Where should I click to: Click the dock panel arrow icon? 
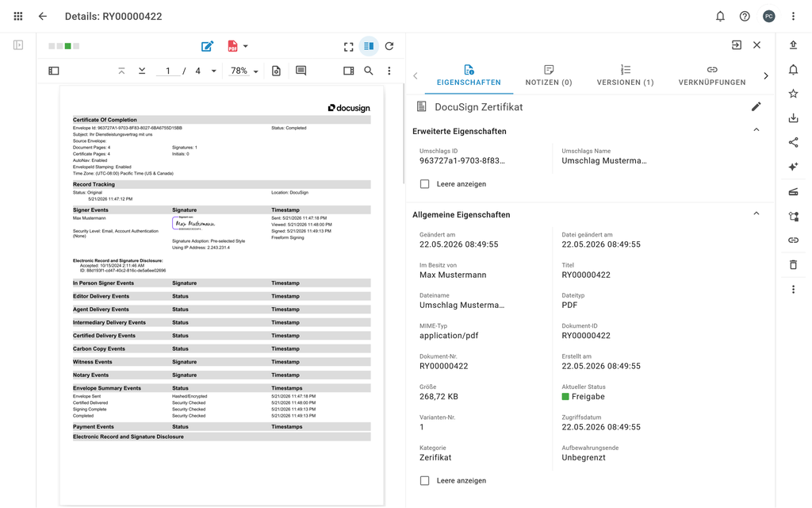point(737,45)
